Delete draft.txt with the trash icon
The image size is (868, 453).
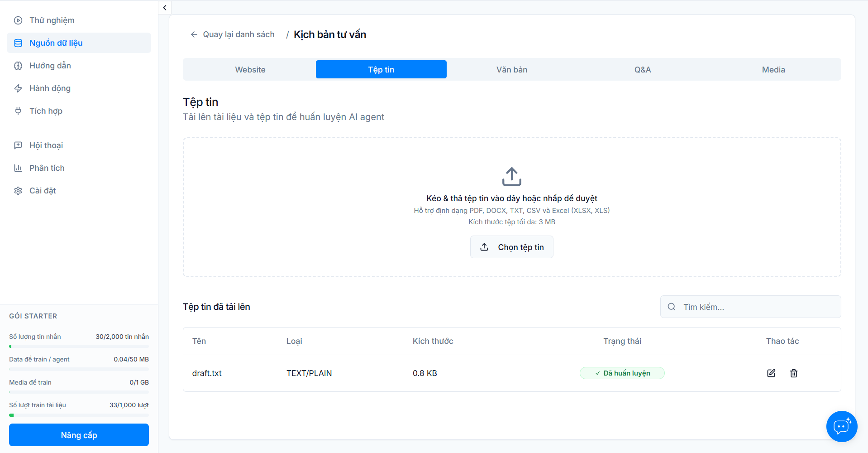pyautogui.click(x=794, y=373)
